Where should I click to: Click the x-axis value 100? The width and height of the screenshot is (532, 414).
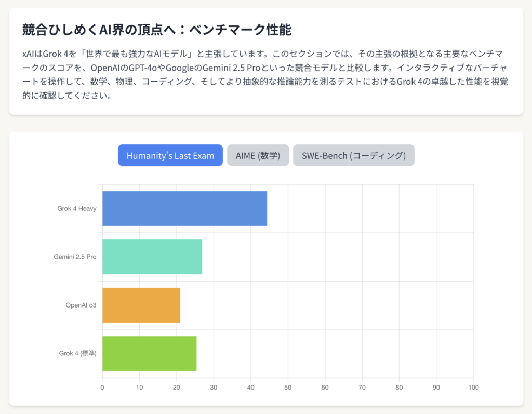tap(473, 388)
